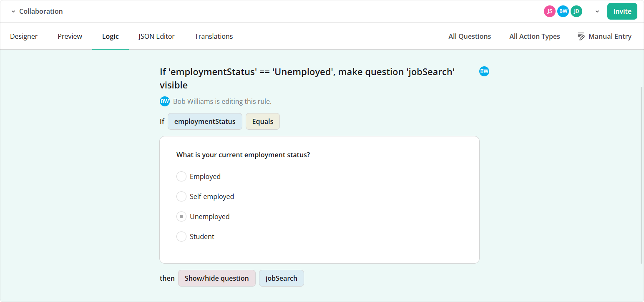Screen dimensions: 644x302
Task: Open the employmentStatus question dropdown
Action: 205,121
